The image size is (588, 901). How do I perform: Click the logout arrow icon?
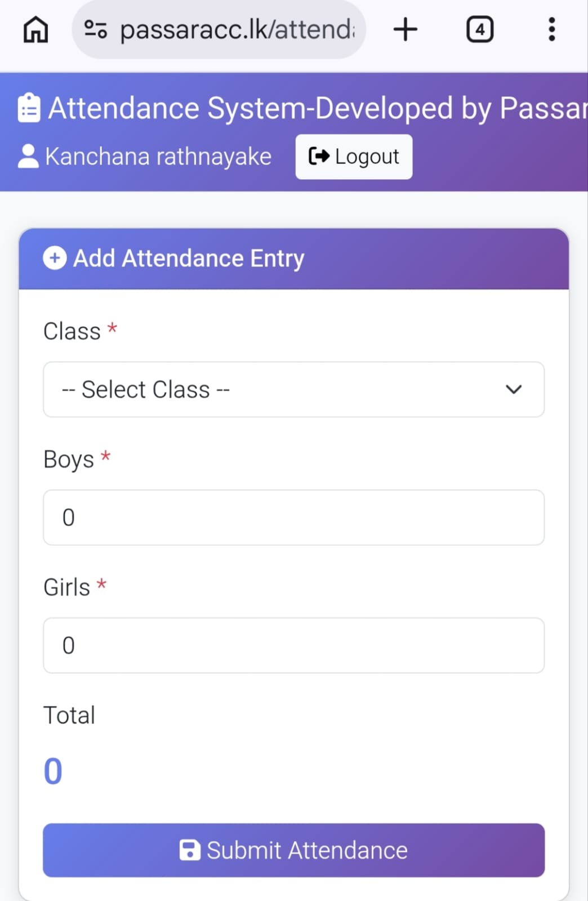point(319,156)
